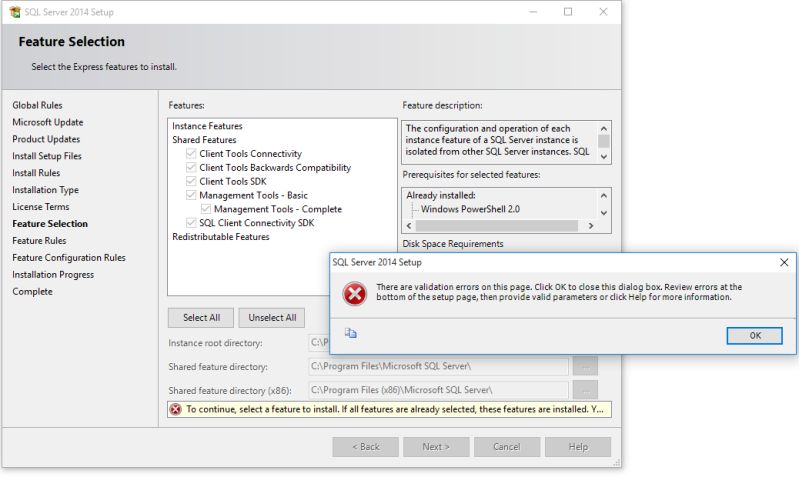Select the Feature Configuration Rules step
The image size is (799, 487).
(x=69, y=258)
